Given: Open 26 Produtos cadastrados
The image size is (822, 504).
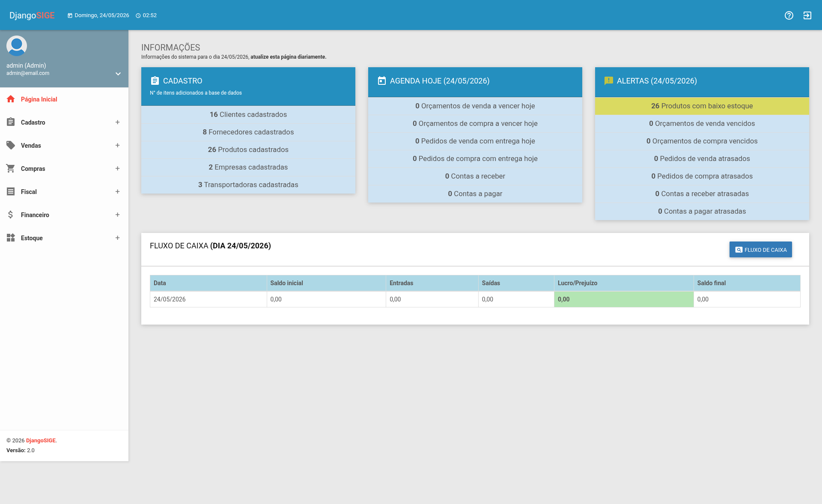Looking at the screenshot, I should (248, 150).
